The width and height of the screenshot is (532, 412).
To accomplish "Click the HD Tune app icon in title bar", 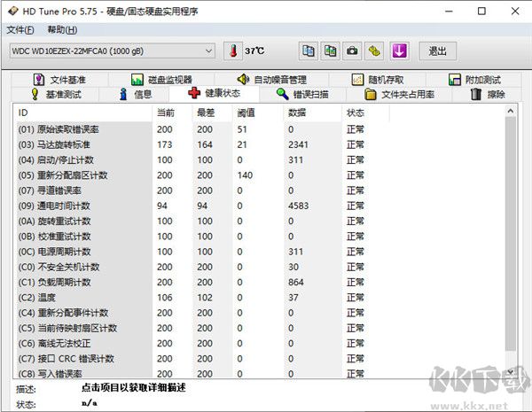I will pos(13,12).
